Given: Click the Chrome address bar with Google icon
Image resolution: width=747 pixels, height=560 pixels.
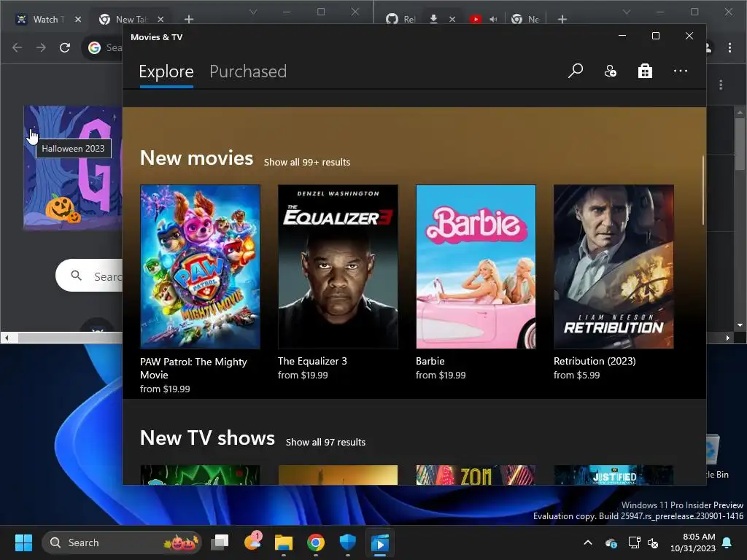Looking at the screenshot, I should [104, 47].
